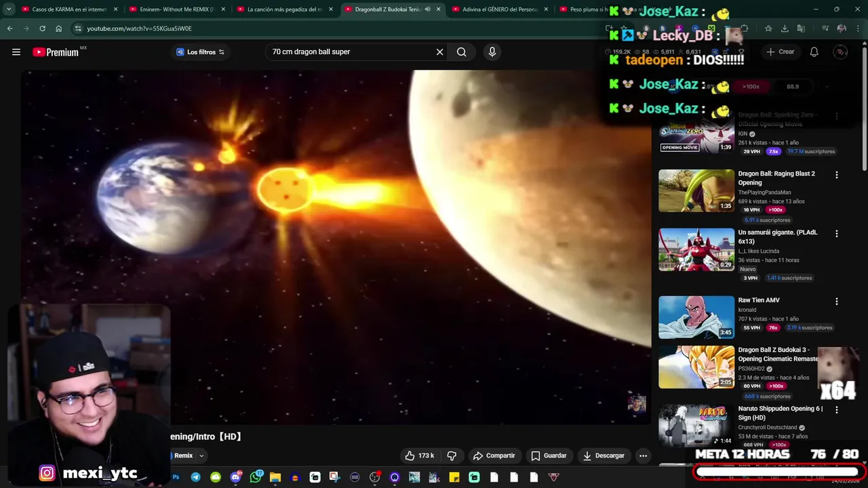Open the YouTube account avatar menu

[840, 52]
